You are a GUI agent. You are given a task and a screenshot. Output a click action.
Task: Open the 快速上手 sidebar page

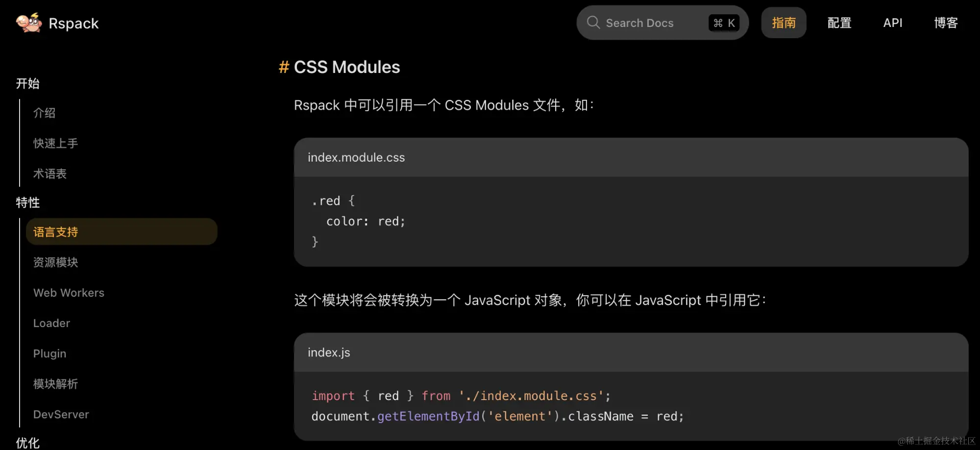pyautogui.click(x=55, y=143)
